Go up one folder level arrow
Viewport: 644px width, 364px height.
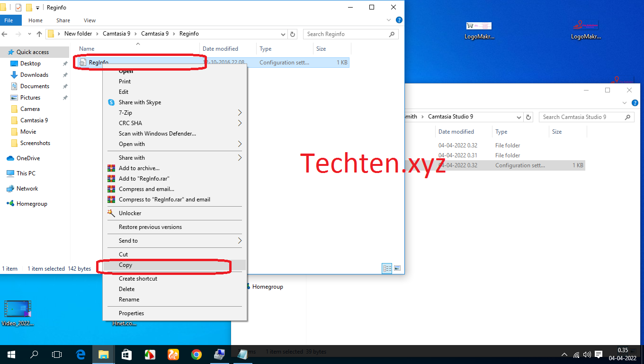click(x=39, y=34)
